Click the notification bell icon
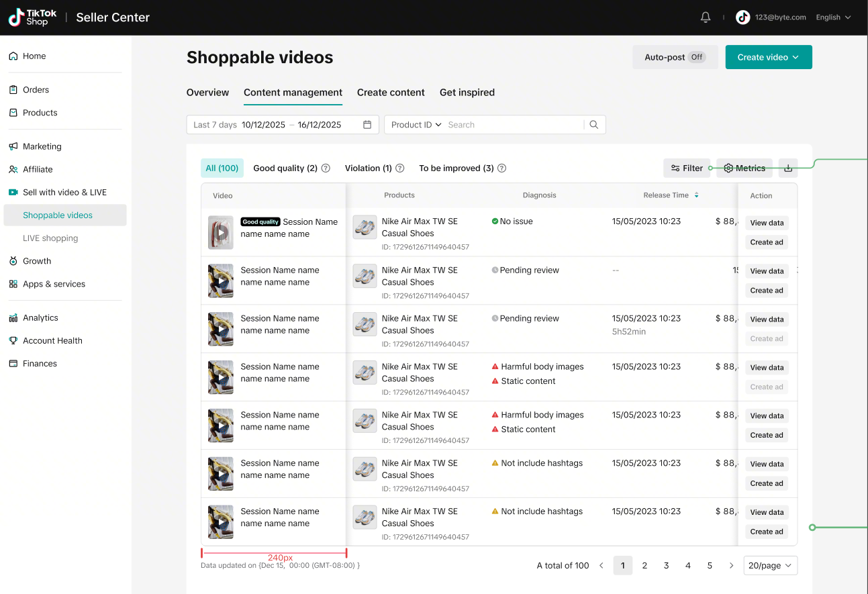Screen dimensions: 868x594 pyautogui.click(x=706, y=17)
